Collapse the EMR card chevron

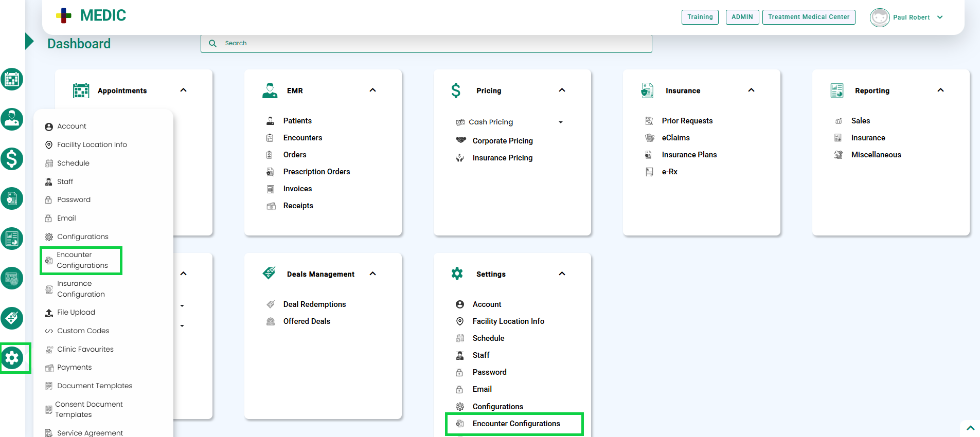pos(373,90)
